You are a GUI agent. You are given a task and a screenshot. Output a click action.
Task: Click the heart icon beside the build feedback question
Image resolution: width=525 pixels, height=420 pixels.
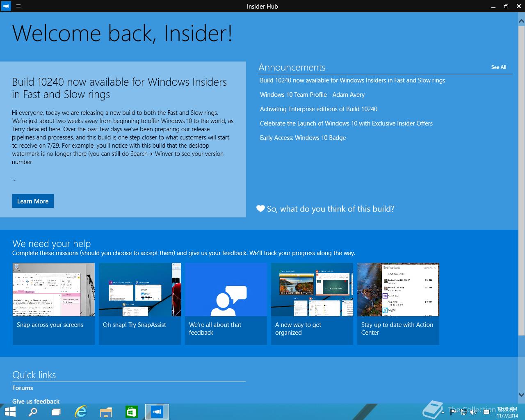260,208
